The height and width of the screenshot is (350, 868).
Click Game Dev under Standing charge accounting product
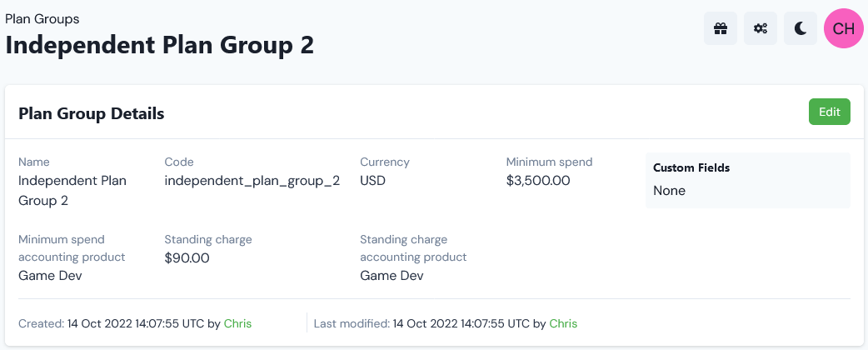(392, 275)
